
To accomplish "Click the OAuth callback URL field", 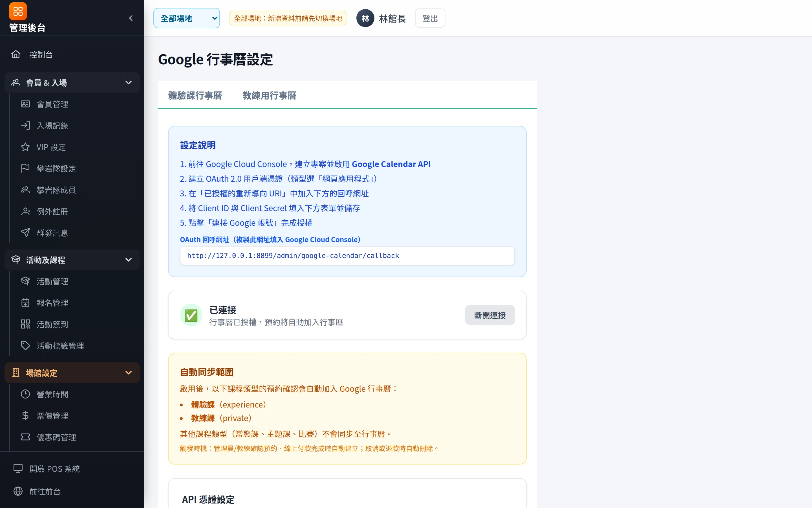I will tap(347, 256).
